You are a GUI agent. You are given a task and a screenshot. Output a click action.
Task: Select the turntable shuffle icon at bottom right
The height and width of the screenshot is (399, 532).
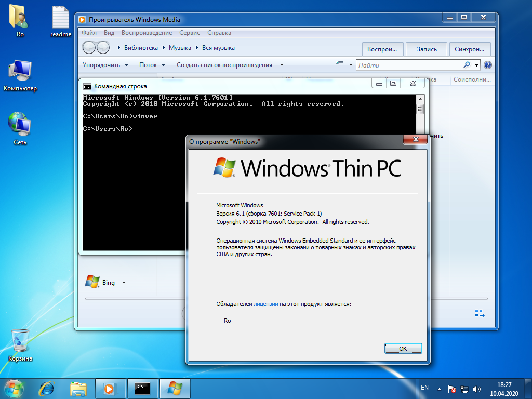[479, 314]
